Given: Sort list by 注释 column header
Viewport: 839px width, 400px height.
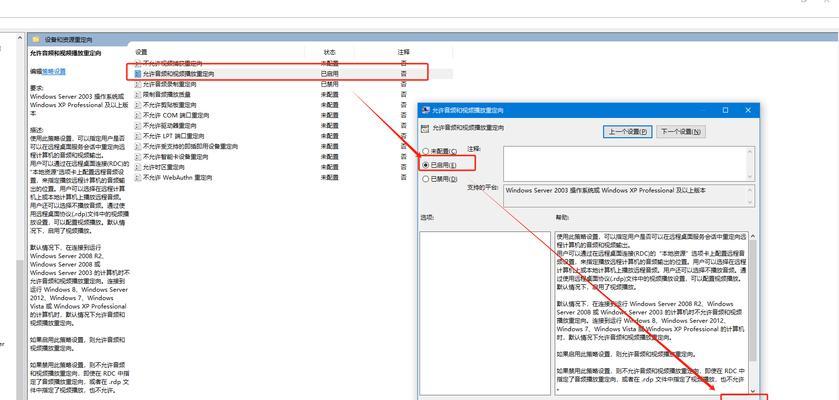Looking at the screenshot, I should click(403, 52).
